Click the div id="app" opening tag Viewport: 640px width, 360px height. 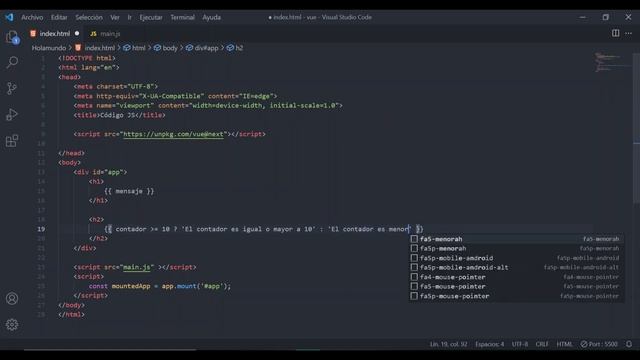(x=100, y=172)
